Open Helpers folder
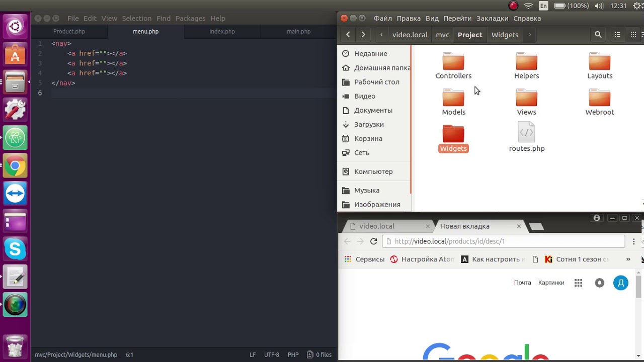Screen dimensions: 644x362 [526, 66]
